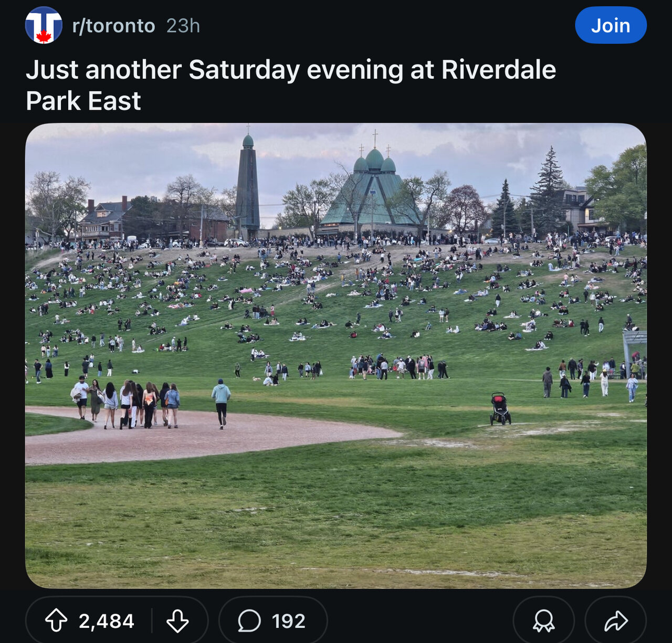Click the 2,484 upvote count
The height and width of the screenshot is (643, 672).
click(107, 621)
